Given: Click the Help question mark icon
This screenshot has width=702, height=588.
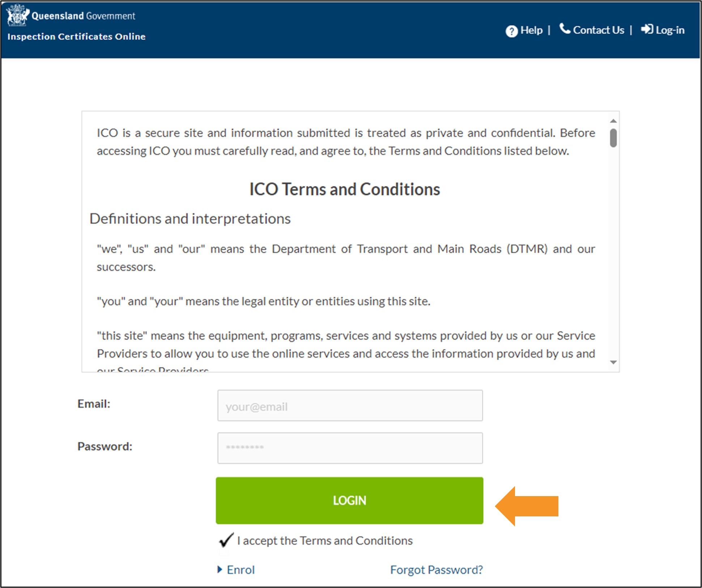Looking at the screenshot, I should [x=512, y=31].
